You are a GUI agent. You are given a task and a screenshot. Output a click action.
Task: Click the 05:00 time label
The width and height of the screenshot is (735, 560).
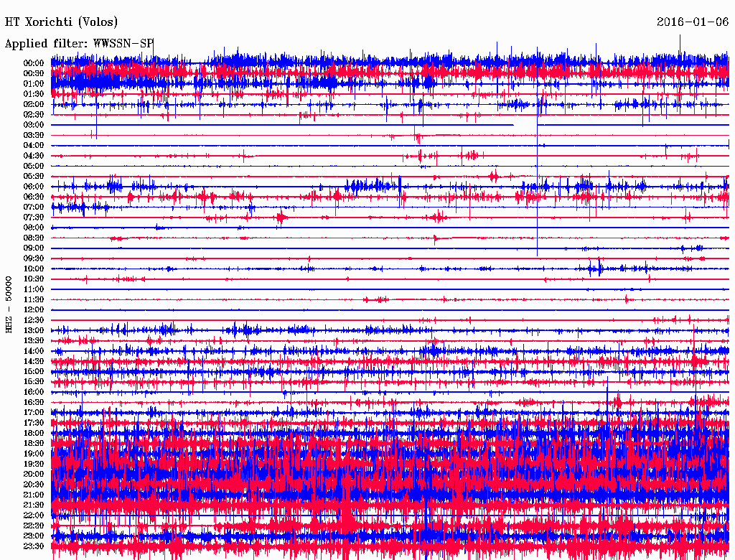point(34,166)
